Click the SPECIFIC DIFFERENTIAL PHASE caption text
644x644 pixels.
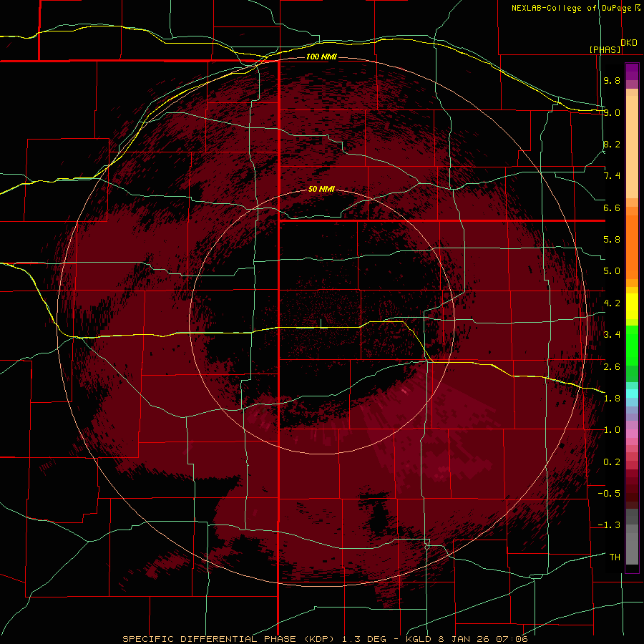pos(209,639)
